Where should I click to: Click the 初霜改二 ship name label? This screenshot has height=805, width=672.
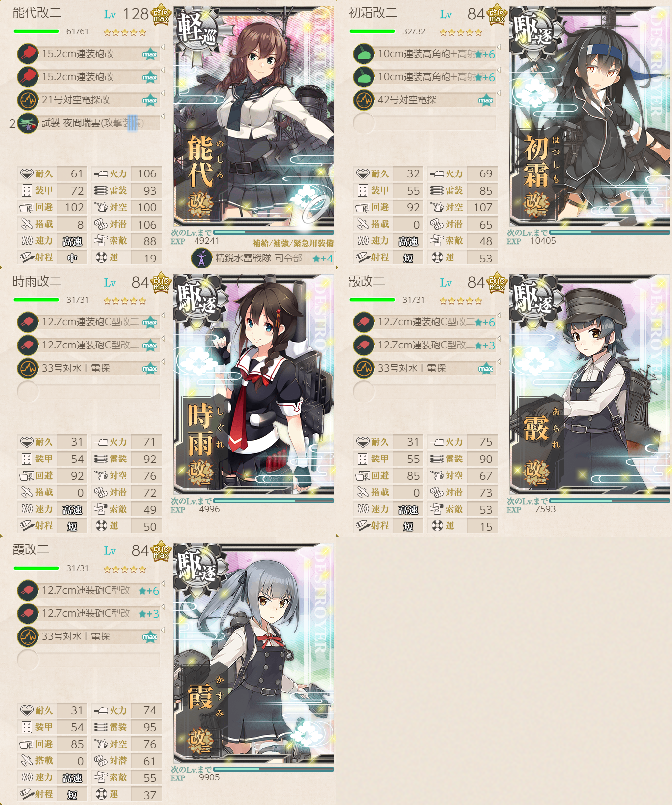pyautogui.click(x=373, y=13)
